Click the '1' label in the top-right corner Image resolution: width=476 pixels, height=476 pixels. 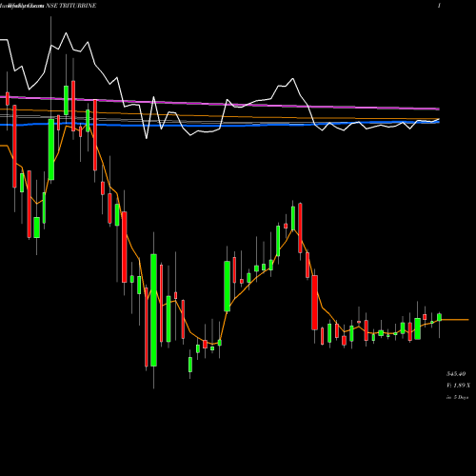point(439,6)
